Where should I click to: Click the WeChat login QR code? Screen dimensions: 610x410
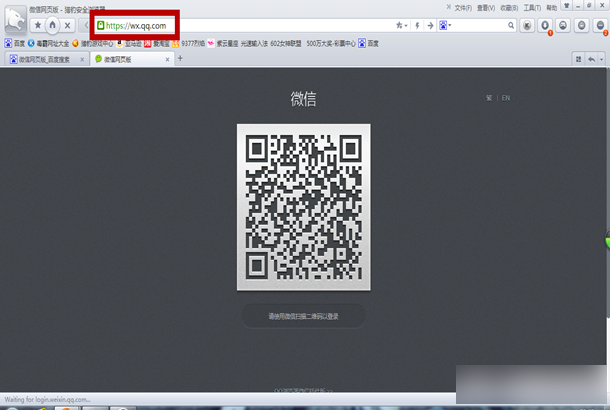[x=303, y=207]
